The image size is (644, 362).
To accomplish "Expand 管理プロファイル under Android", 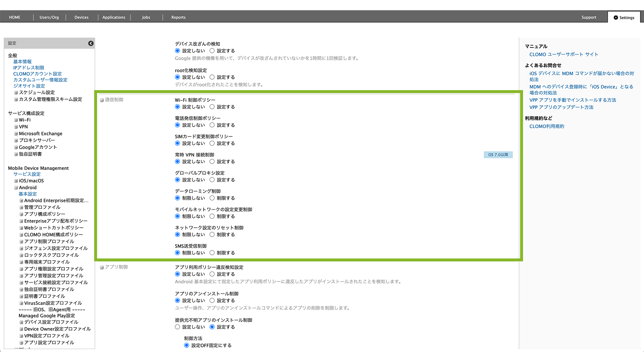I will tap(21, 207).
